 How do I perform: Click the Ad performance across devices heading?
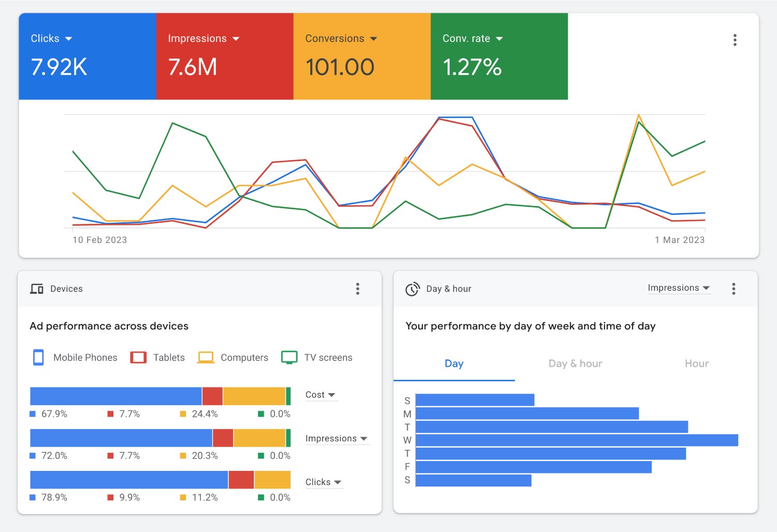click(109, 326)
